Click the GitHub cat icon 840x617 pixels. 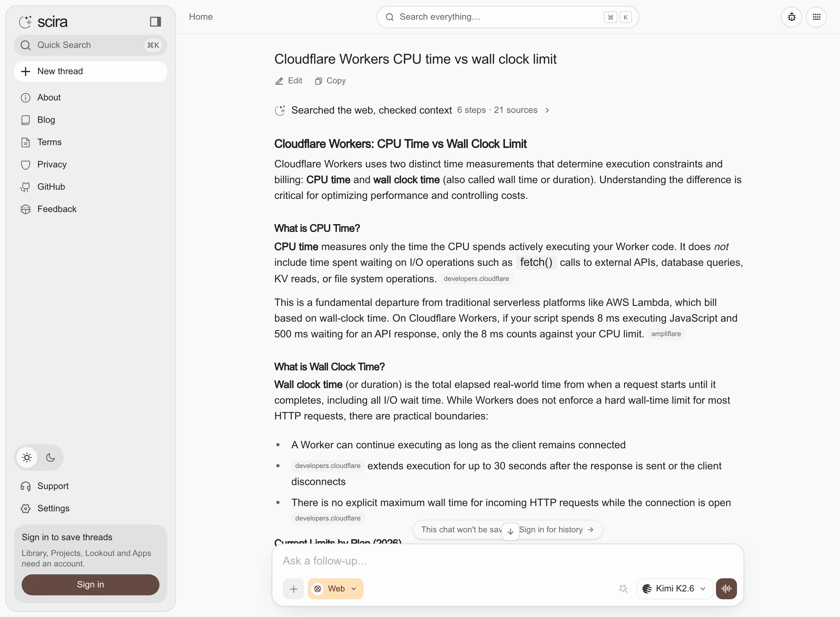[25, 187]
